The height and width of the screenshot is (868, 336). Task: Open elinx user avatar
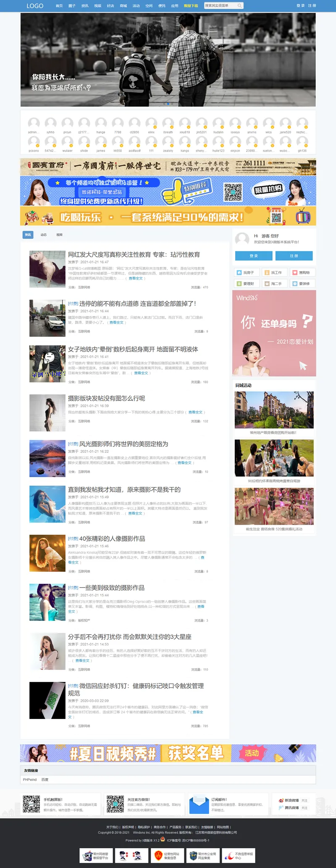pos(151,123)
